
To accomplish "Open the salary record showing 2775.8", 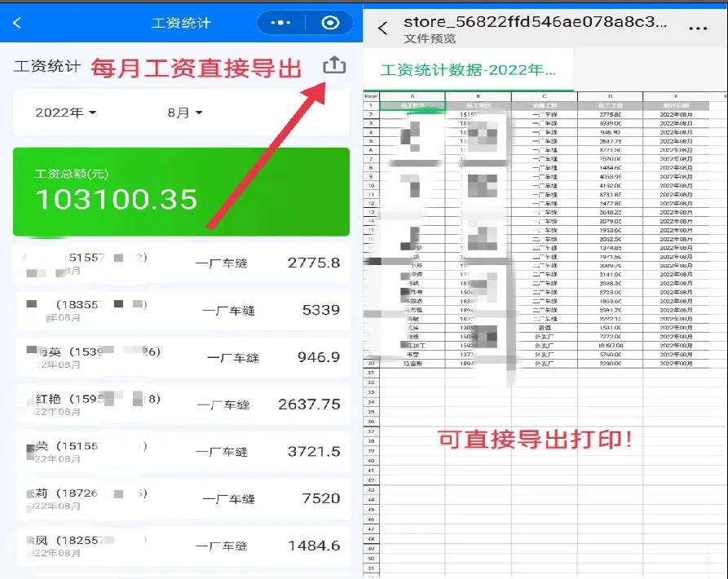I will pos(181,263).
